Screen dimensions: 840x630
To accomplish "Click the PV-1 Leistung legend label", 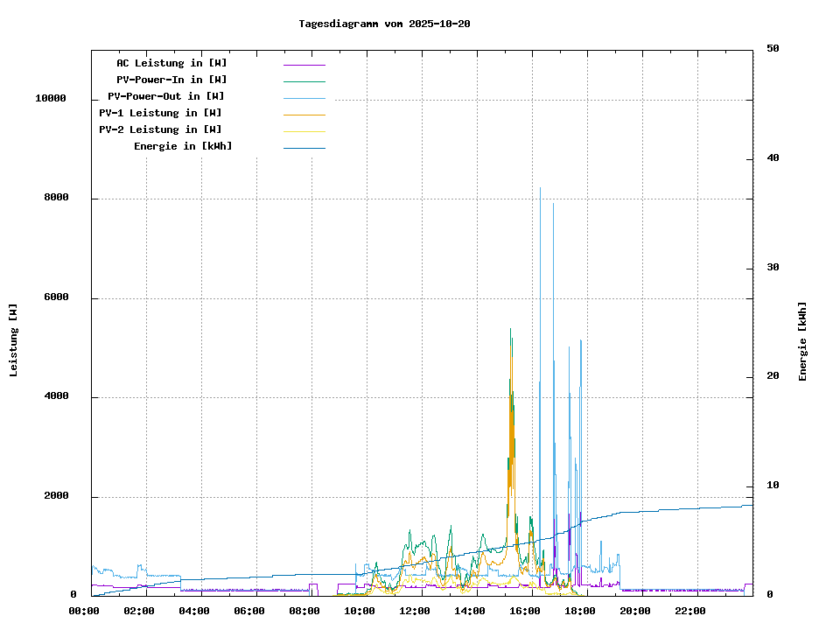I will coord(160,113).
